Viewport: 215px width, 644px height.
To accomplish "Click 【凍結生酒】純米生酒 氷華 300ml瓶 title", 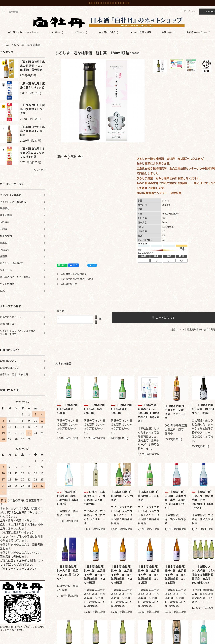I will pyautogui.click(x=68, y=498).
